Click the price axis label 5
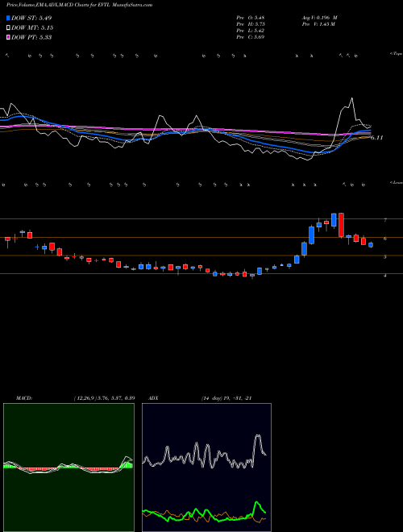 [x=385, y=257]
